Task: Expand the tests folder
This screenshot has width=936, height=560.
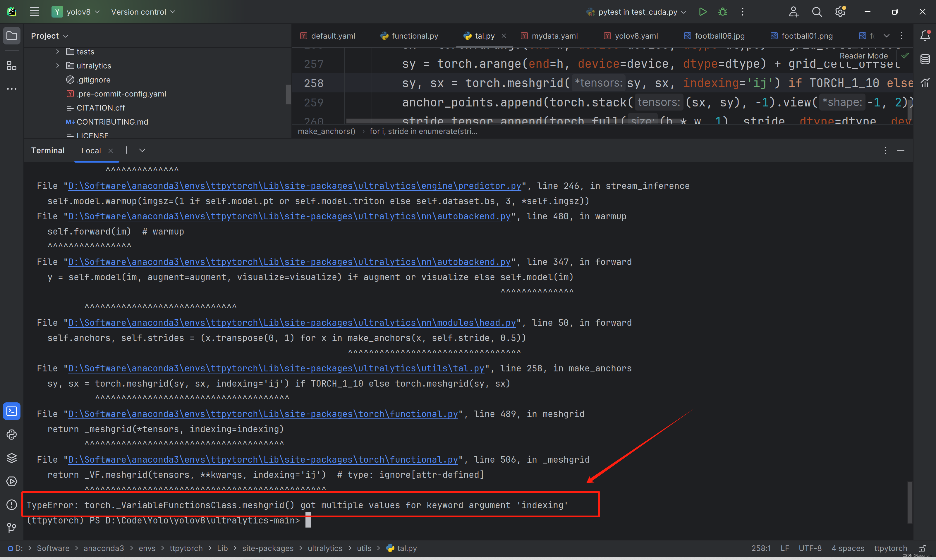Action: [x=58, y=51]
